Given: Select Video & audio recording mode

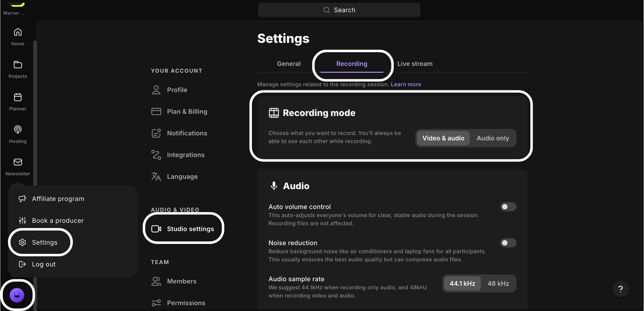Looking at the screenshot, I should coord(443,138).
